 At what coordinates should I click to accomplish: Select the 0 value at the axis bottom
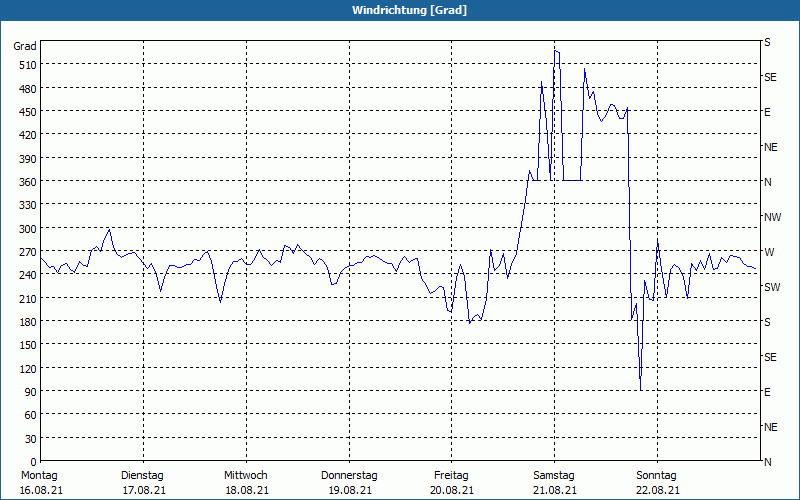[33, 461]
